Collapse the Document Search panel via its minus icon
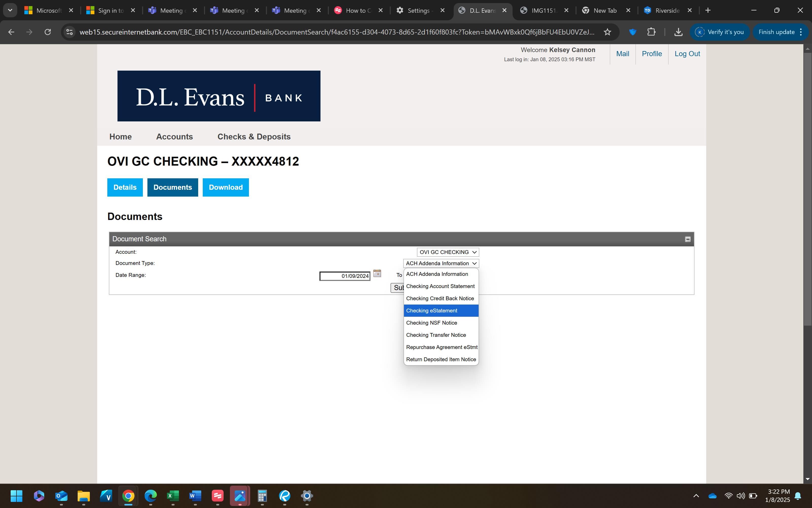The height and width of the screenshot is (508, 812). pos(687,239)
